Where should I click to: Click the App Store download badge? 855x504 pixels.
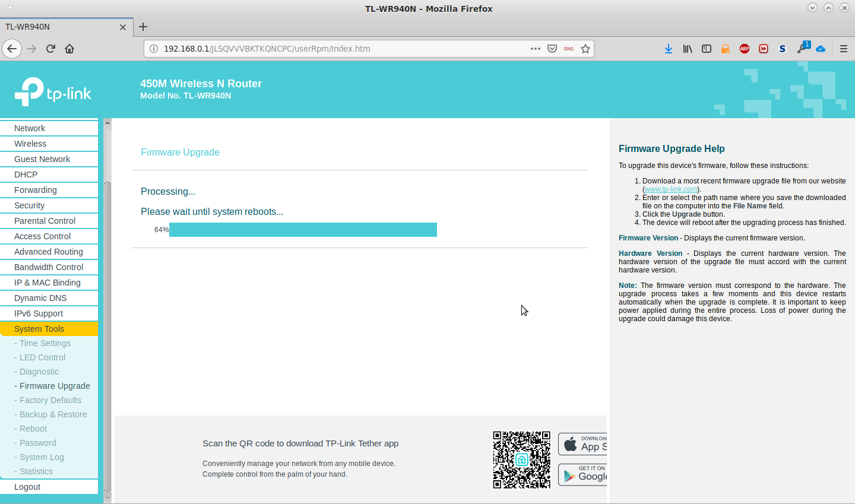(x=582, y=444)
